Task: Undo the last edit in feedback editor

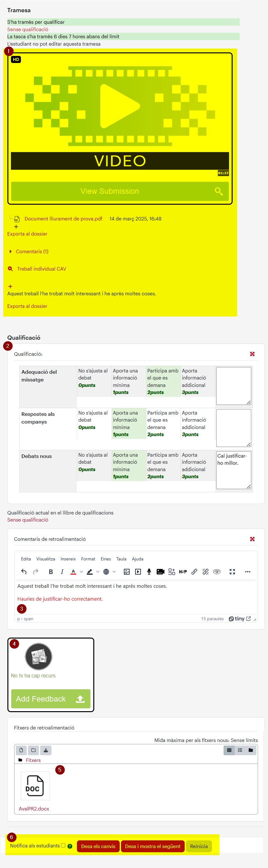Action: 23,571
